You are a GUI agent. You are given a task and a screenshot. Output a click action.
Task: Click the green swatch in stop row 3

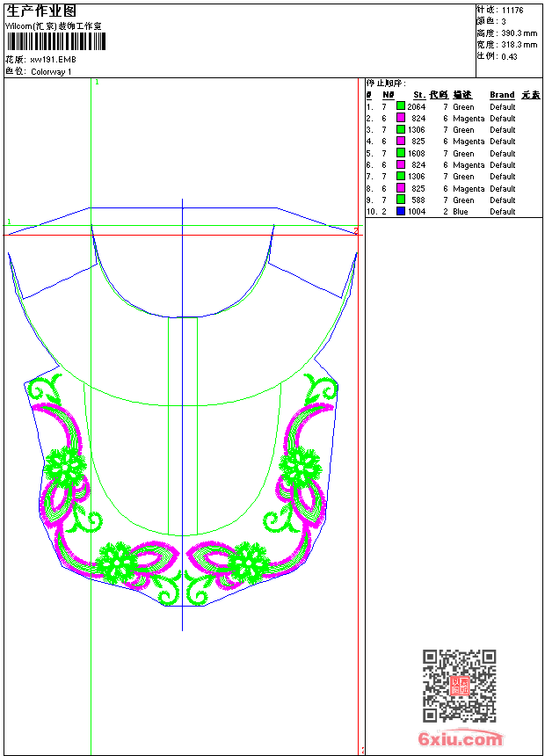(400, 129)
